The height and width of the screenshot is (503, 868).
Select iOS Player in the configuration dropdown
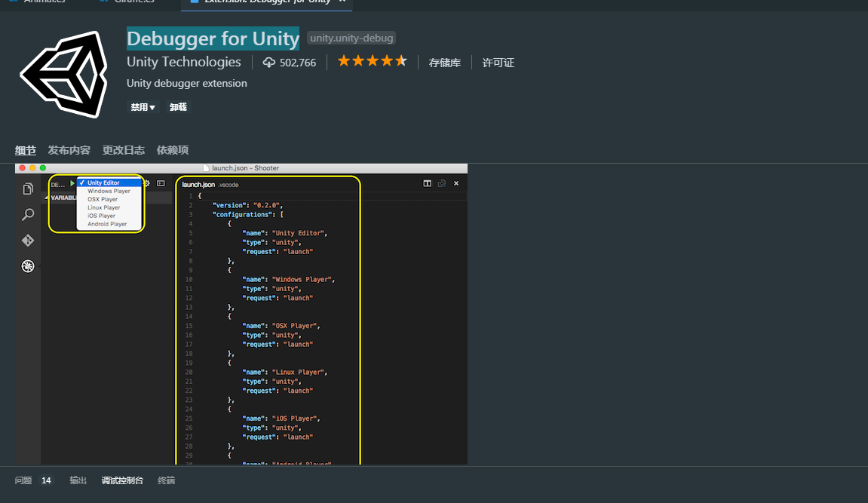point(109,216)
